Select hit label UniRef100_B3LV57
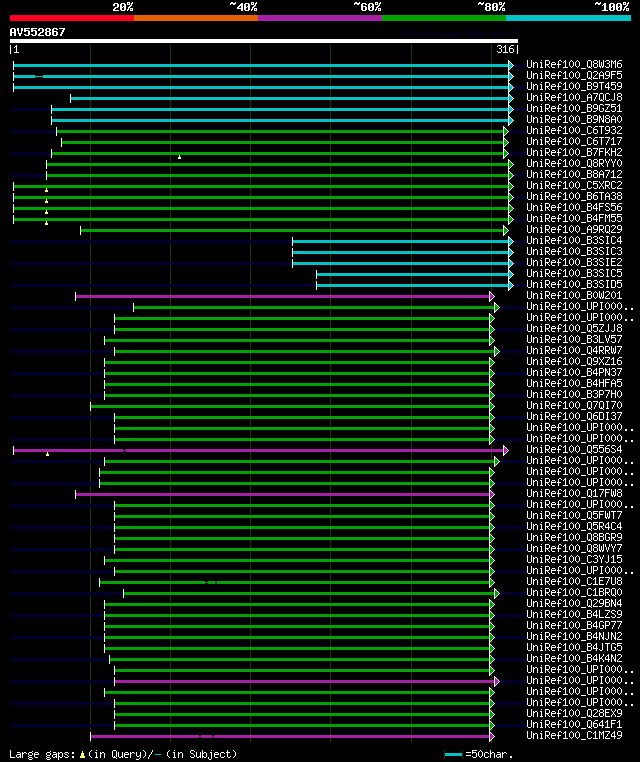Viewport: 640px width, 762px height. [574, 339]
